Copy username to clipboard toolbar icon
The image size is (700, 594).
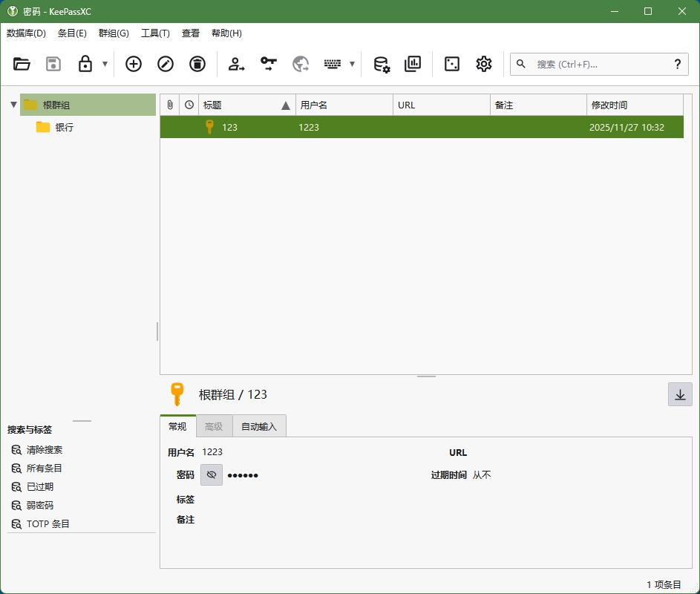pos(237,64)
